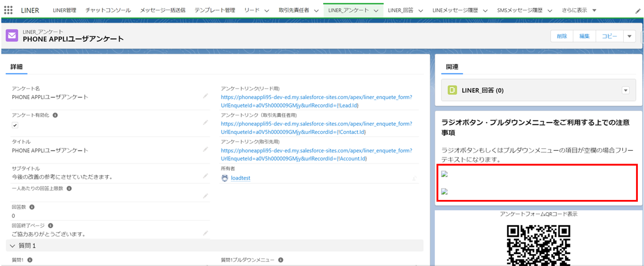Open the App Launcher grid icon
This screenshot has width=644, height=266.
coord(8,10)
